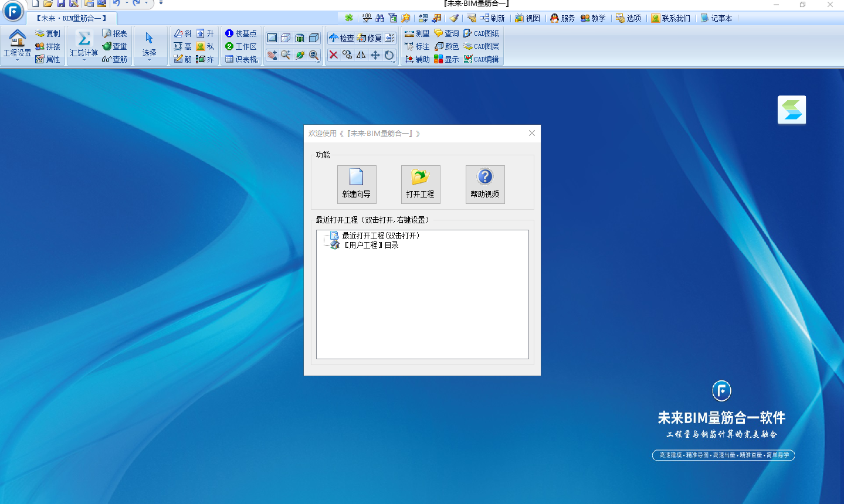Click the 高 height tool

coord(183,46)
